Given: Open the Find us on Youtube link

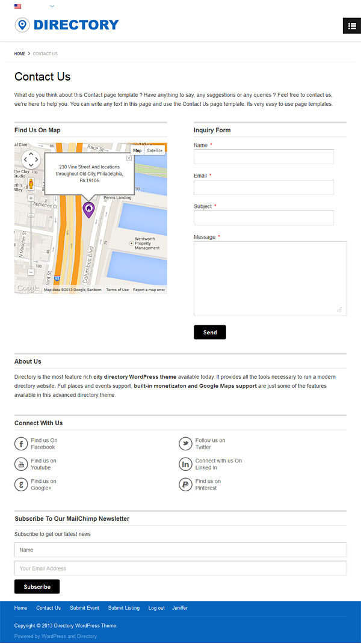Looking at the screenshot, I should pyautogui.click(x=43, y=464).
